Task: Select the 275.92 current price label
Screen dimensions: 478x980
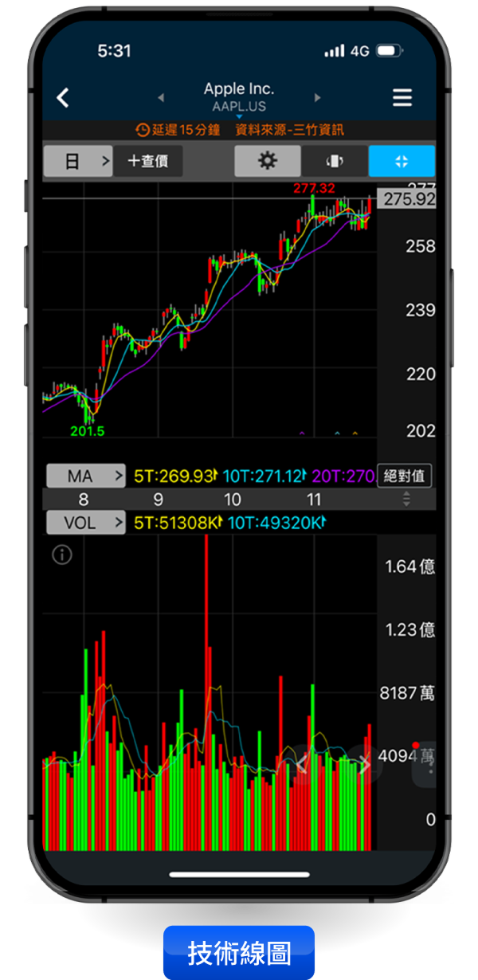Action: coord(408,199)
